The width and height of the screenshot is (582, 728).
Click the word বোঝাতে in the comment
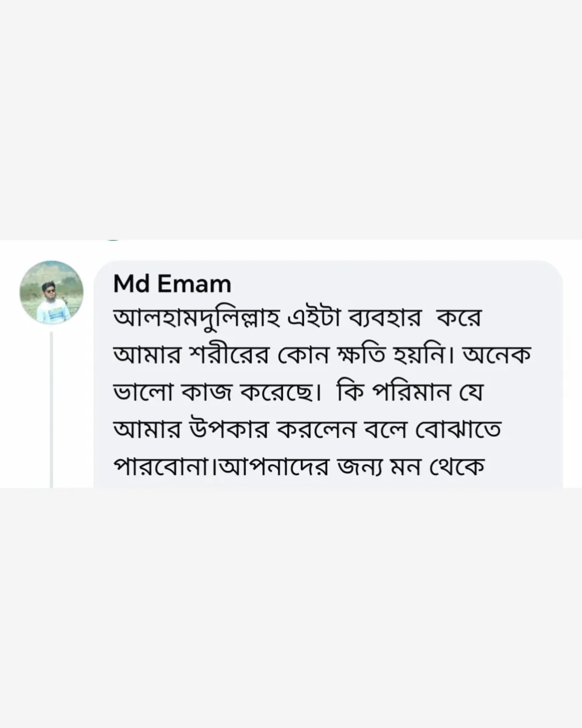pos(458,429)
